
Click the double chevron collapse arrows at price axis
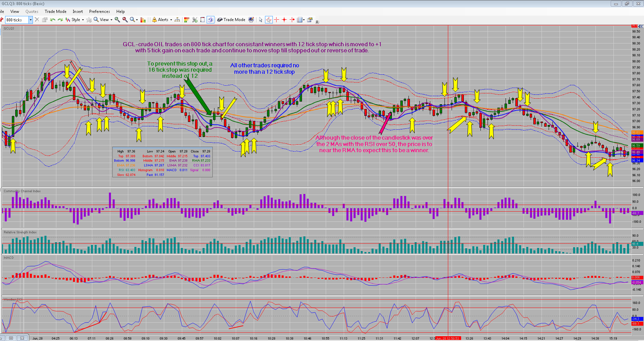(x=641, y=26)
